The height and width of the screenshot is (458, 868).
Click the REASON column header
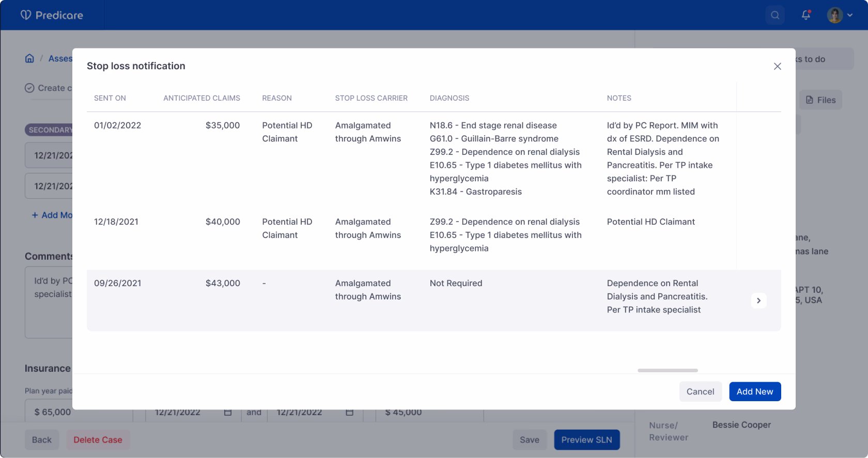pos(277,98)
